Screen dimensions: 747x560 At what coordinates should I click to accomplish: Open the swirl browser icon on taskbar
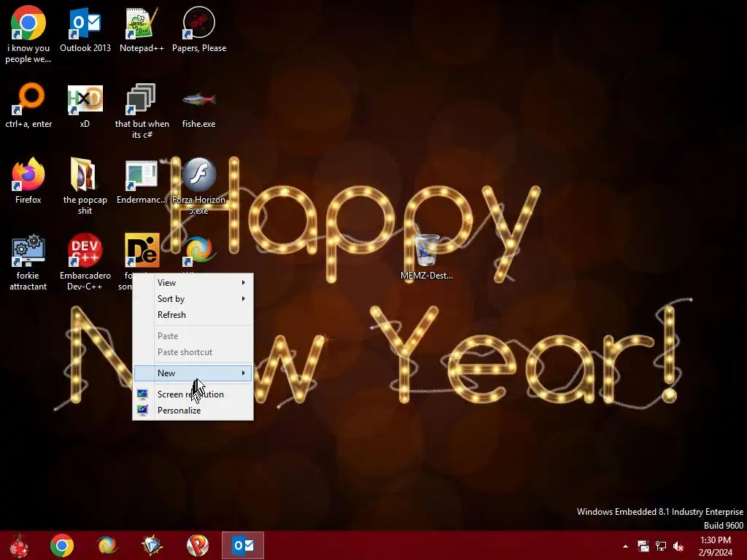(x=107, y=545)
